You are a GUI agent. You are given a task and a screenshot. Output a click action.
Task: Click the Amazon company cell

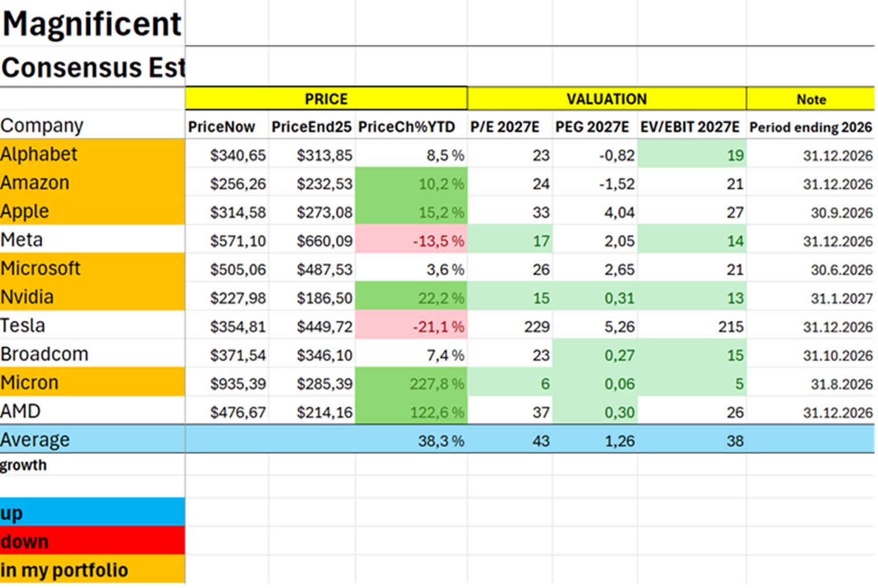(x=92, y=182)
